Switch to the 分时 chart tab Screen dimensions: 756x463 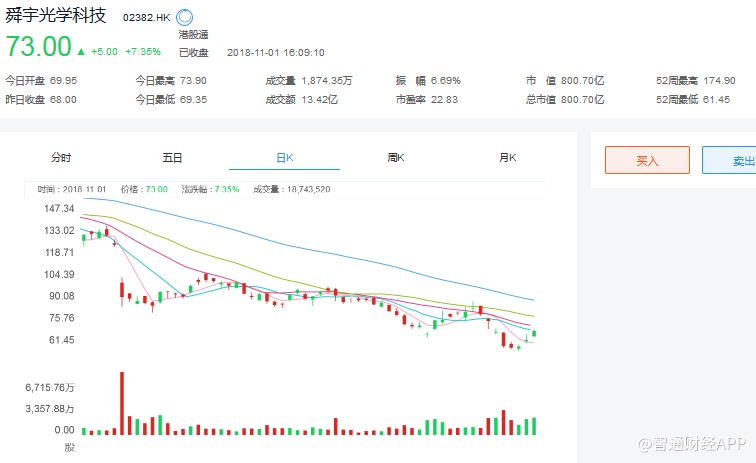click(62, 157)
